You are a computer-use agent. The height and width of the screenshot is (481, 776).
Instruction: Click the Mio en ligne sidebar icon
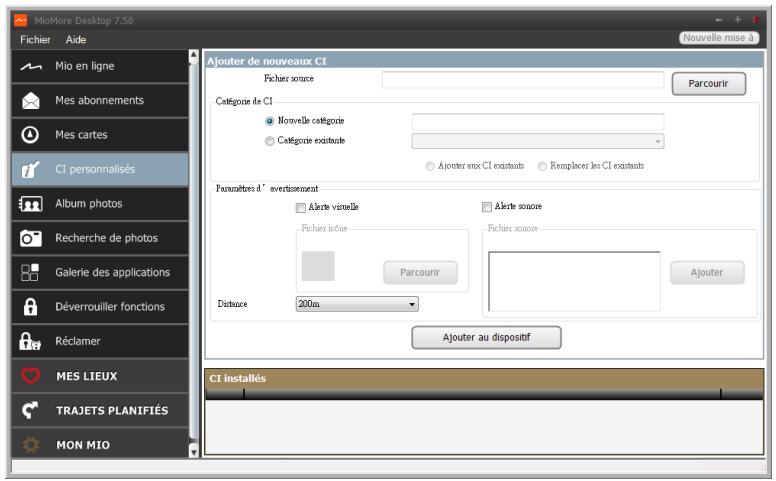coord(30,67)
